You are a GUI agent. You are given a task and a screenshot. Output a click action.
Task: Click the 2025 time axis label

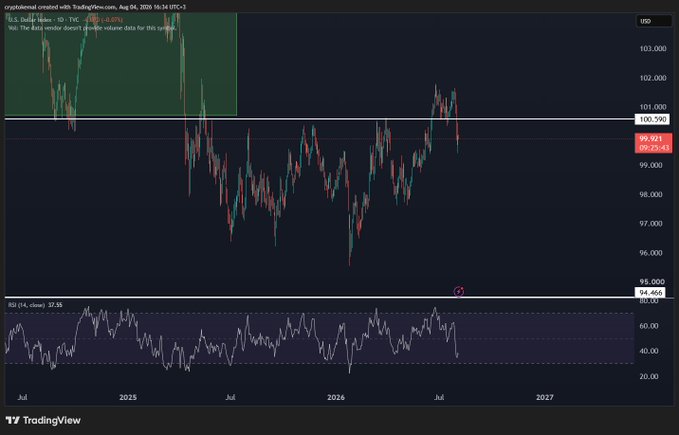128,397
